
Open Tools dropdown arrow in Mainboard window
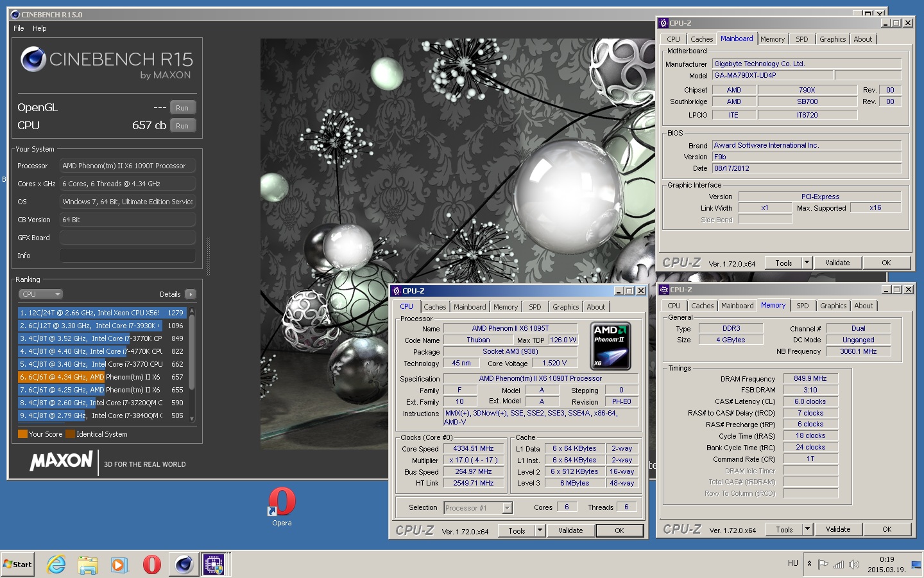(807, 263)
